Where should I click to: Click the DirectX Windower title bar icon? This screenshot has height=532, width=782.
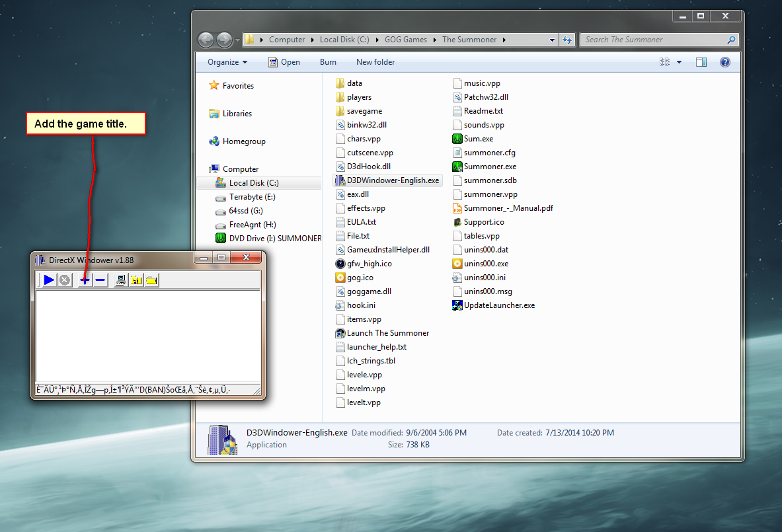tap(40, 260)
